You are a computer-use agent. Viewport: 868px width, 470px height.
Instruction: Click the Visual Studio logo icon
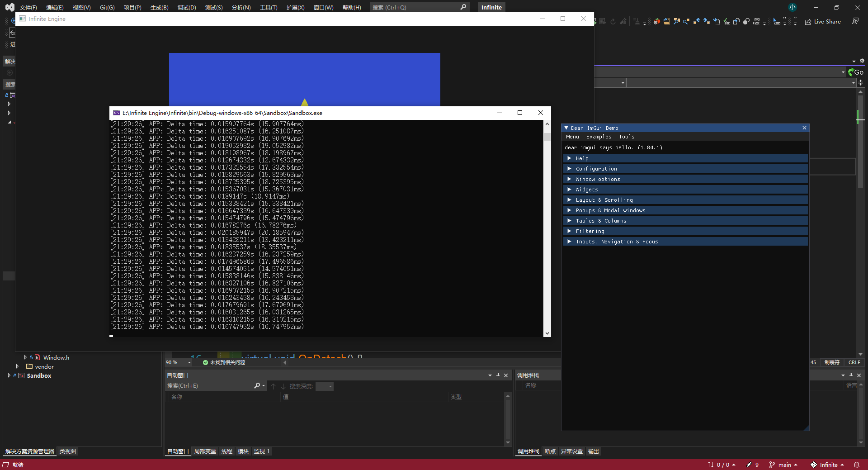click(x=9, y=7)
